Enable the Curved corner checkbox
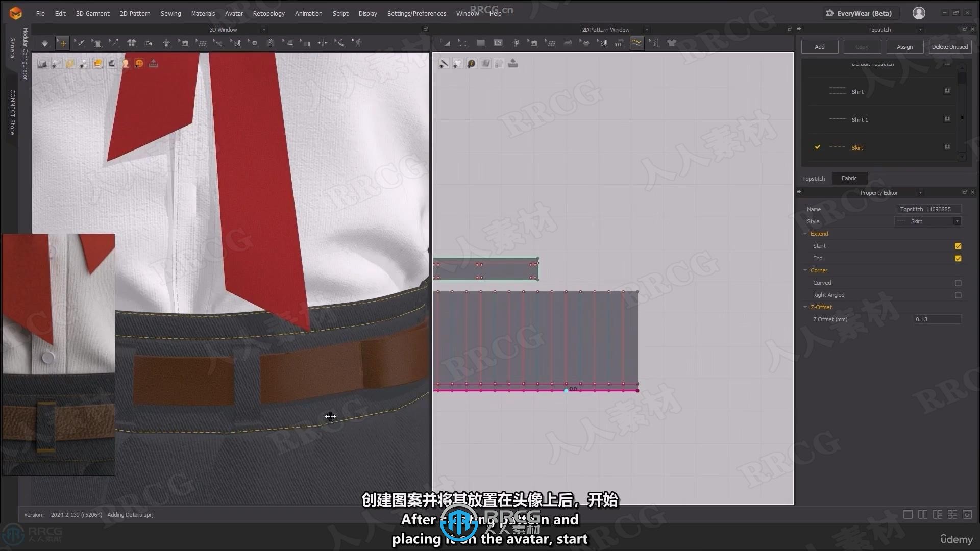 coord(958,283)
